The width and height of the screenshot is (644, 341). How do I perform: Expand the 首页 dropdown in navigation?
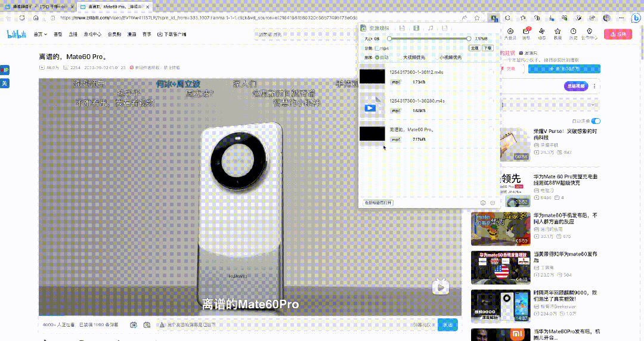point(41,35)
